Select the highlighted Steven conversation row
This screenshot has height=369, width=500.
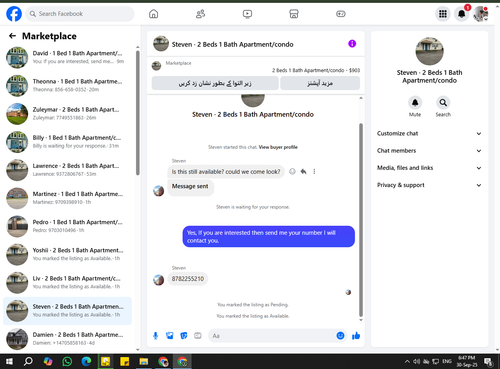[67, 311]
